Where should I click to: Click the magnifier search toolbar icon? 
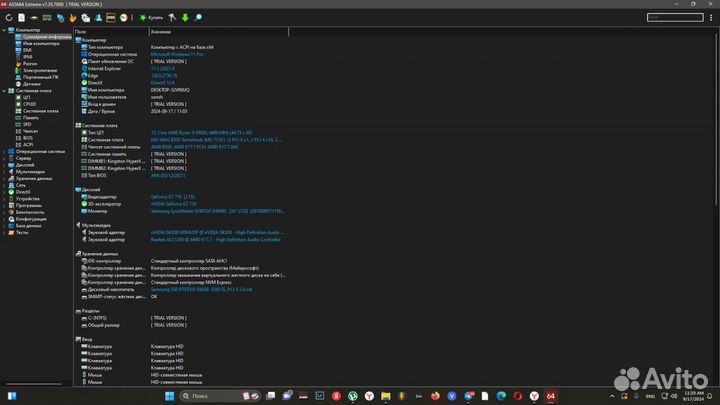click(x=198, y=17)
